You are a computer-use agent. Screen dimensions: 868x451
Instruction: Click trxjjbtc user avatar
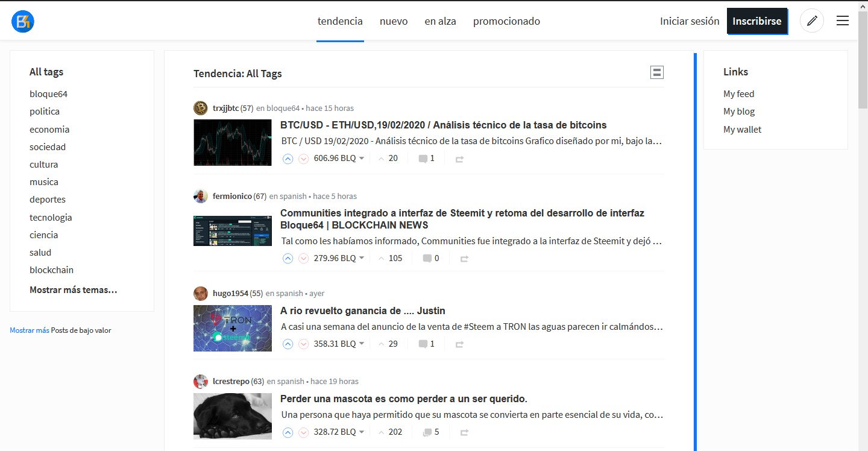201,108
